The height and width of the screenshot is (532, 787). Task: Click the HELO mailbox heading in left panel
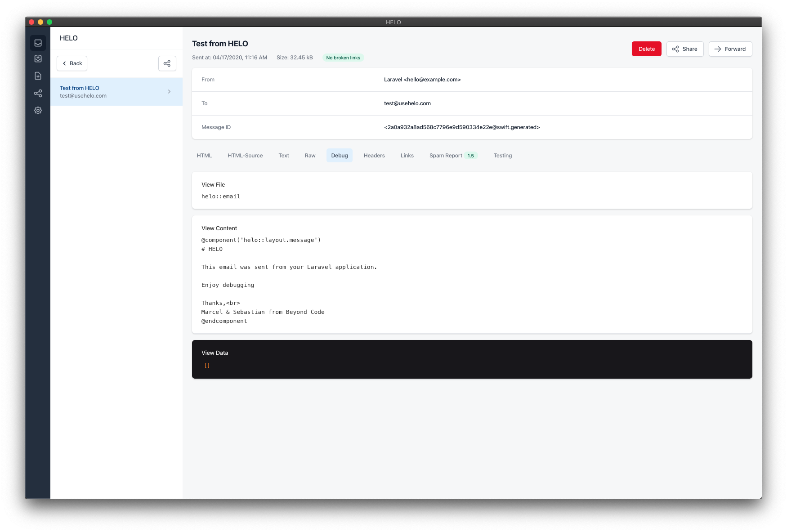click(69, 38)
